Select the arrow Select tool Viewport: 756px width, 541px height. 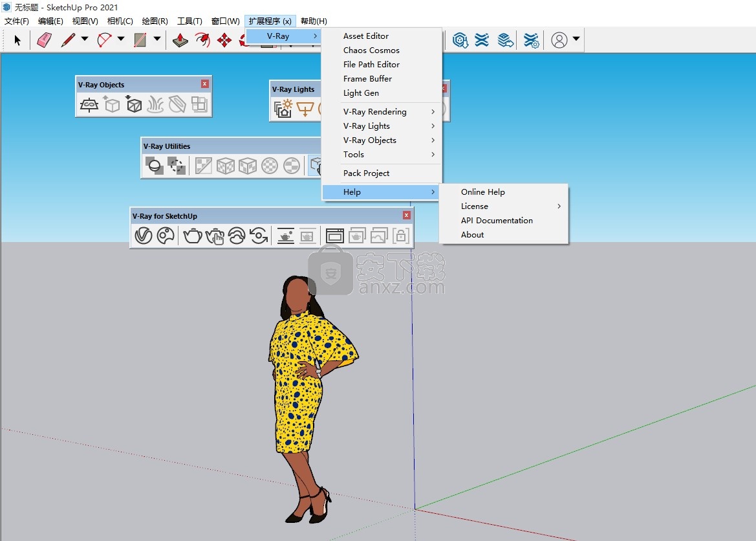[17, 40]
